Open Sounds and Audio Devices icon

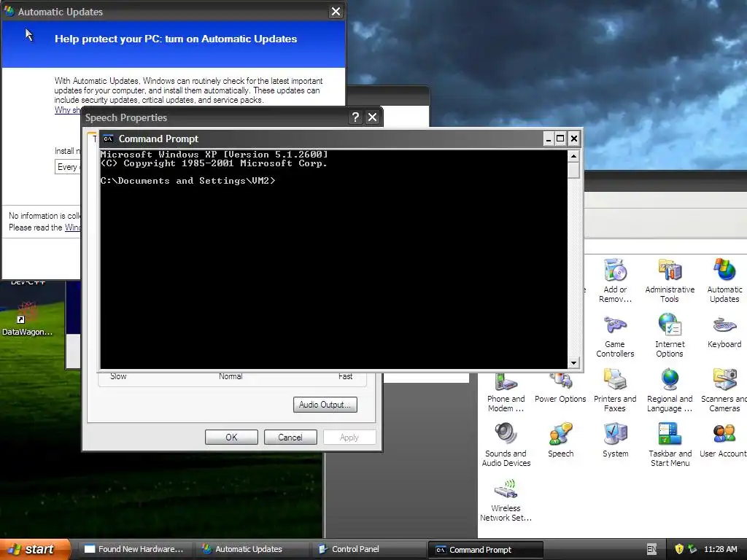[506, 445]
